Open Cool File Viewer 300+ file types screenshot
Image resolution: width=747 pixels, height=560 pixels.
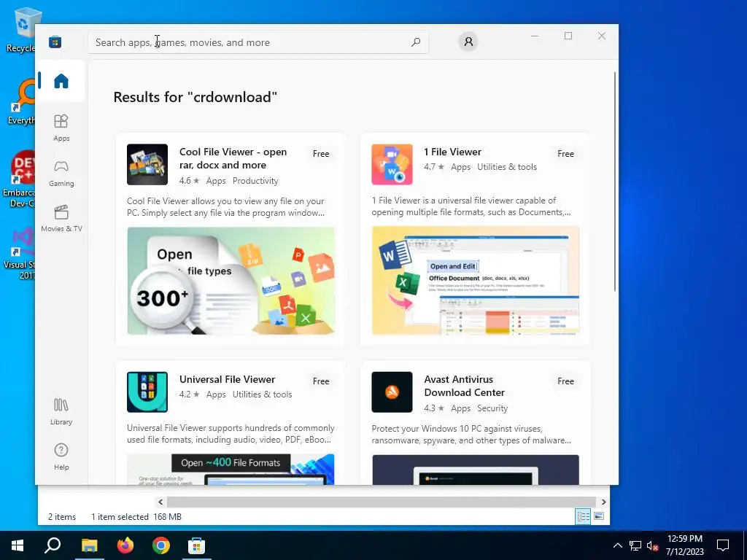pyautogui.click(x=231, y=281)
